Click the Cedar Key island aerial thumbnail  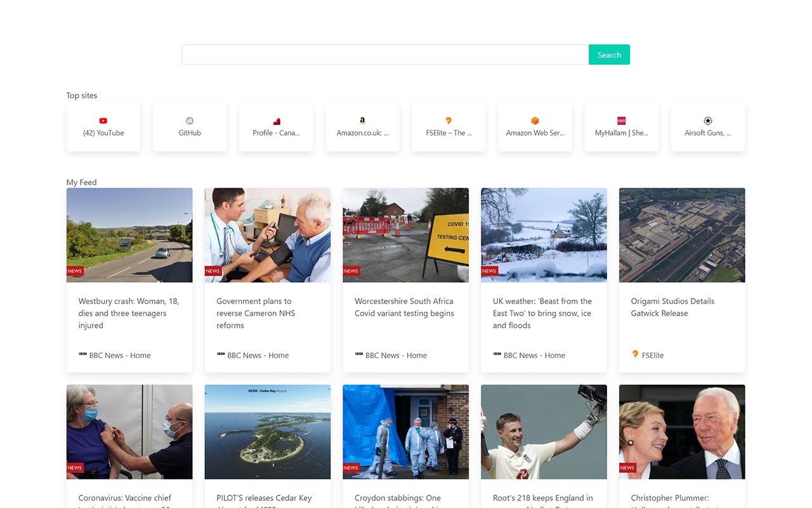point(268,432)
